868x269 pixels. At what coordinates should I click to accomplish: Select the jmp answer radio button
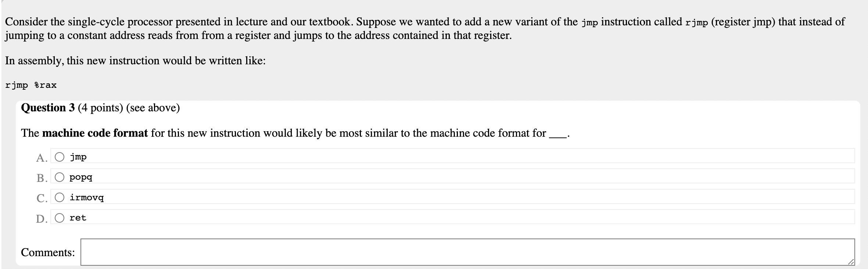click(x=60, y=157)
